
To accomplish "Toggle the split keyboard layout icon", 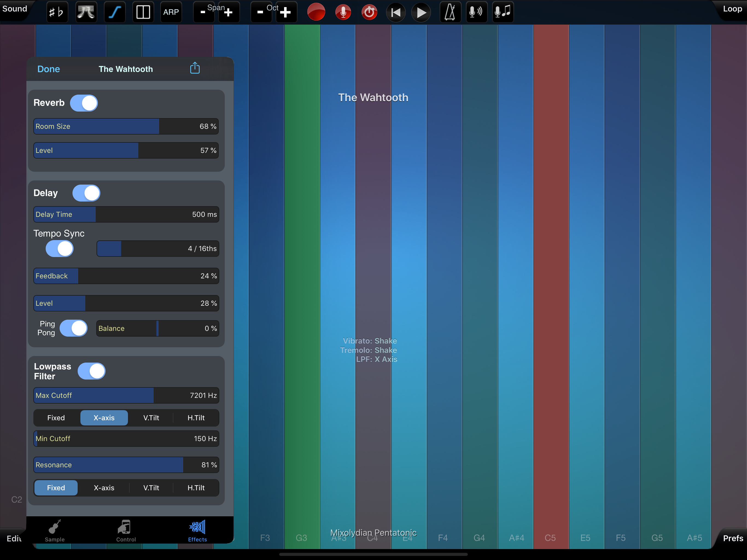I will pyautogui.click(x=143, y=12).
